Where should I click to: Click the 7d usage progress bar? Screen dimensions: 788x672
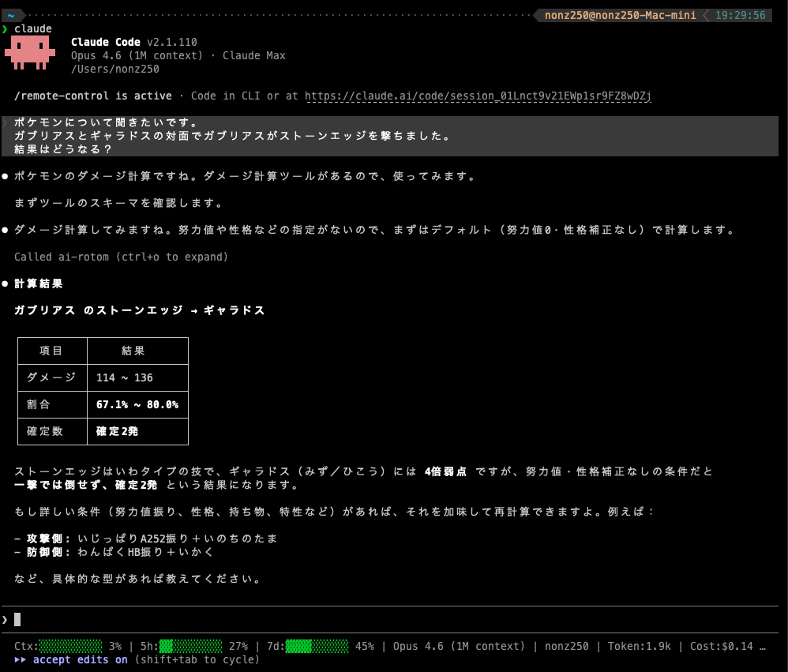coord(317,646)
